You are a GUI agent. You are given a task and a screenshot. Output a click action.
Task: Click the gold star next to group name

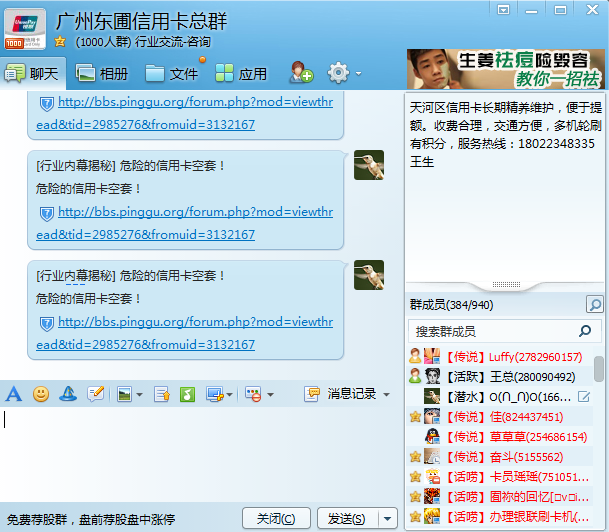[60, 41]
